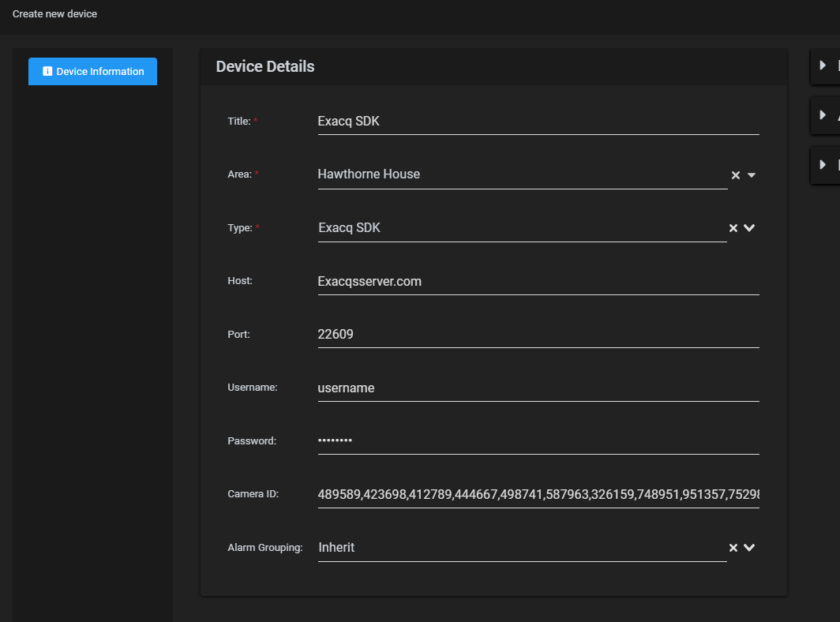Click the Area field showing Hawthorne House

(523, 174)
